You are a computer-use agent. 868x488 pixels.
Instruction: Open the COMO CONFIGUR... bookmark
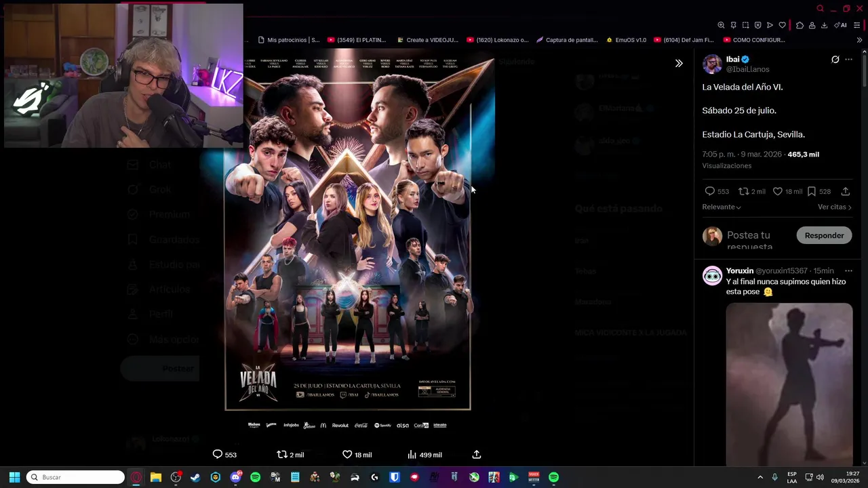(754, 40)
